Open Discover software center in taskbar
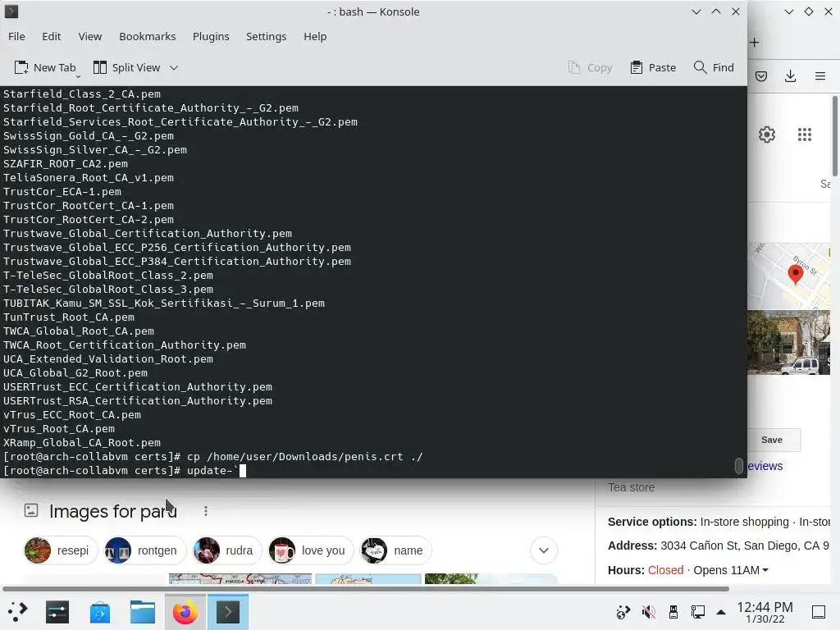This screenshot has width=840, height=630. [x=100, y=612]
